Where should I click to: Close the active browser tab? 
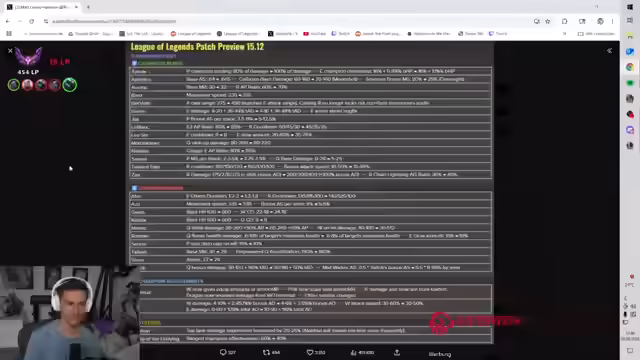[76, 7]
